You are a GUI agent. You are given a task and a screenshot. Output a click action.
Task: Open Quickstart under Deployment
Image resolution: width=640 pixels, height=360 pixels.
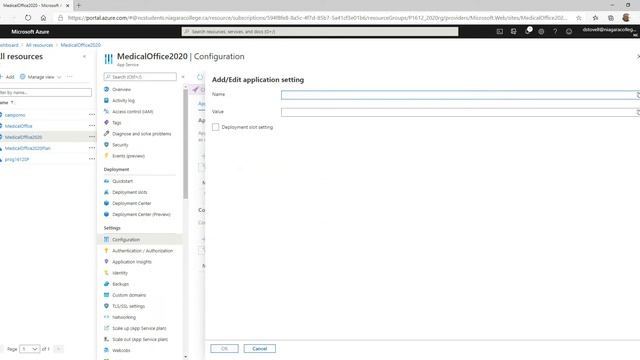122,181
